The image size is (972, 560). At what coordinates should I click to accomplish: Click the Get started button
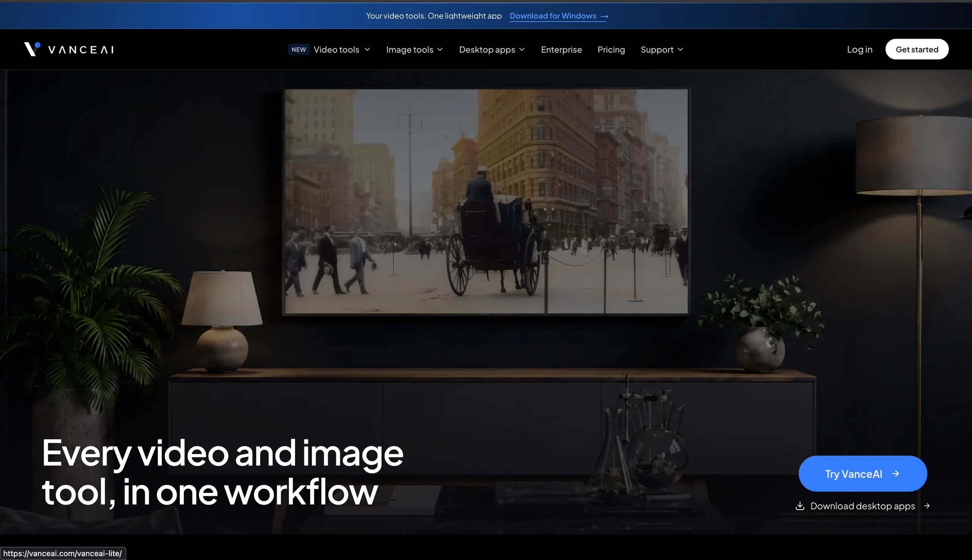917,49
